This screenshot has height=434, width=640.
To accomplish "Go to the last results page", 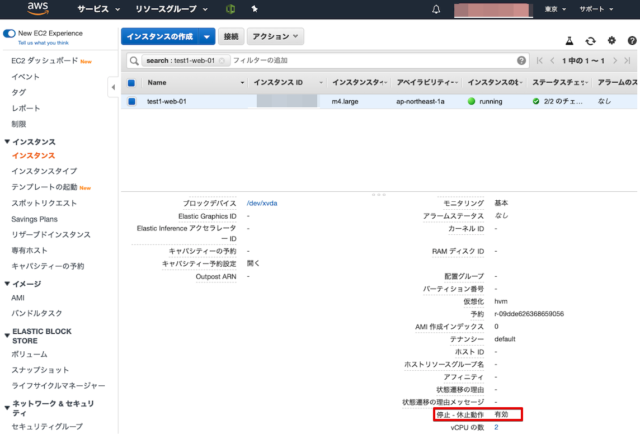I will [x=627, y=60].
